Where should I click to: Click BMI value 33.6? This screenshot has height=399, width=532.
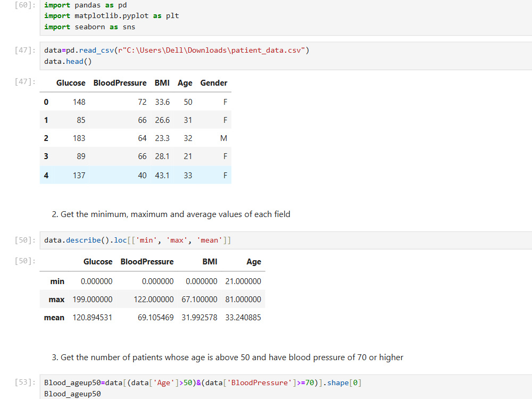pyautogui.click(x=162, y=102)
